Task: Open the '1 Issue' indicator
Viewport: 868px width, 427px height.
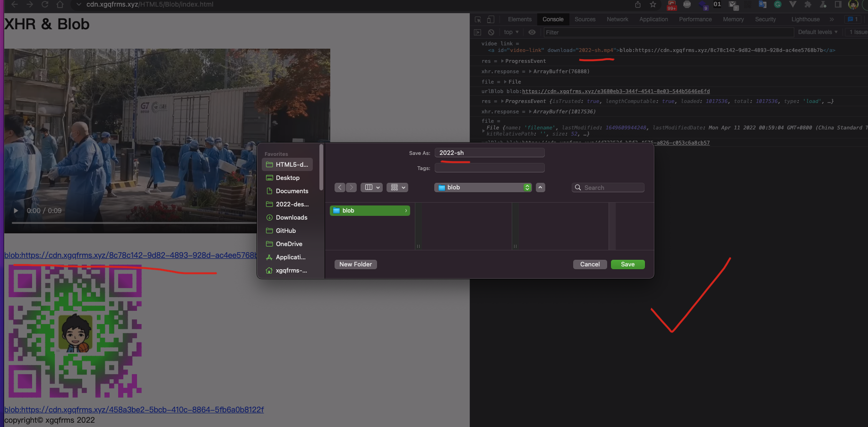Action: click(858, 32)
